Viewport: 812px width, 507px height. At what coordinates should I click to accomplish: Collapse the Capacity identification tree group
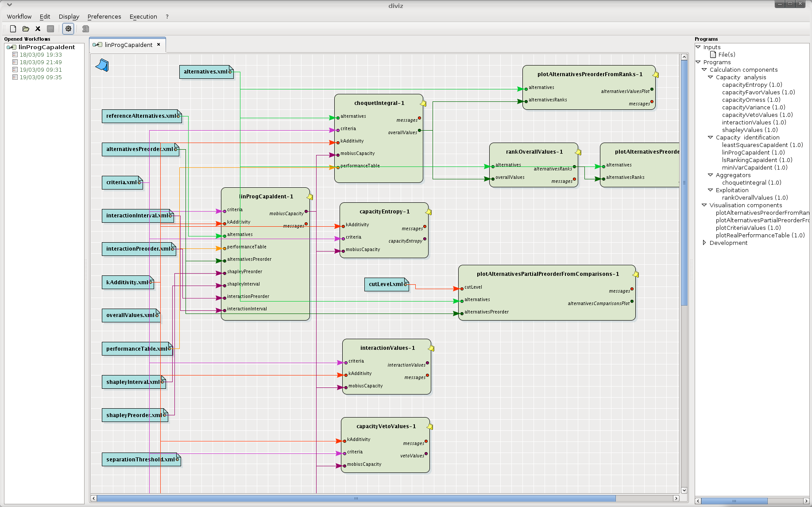711,137
